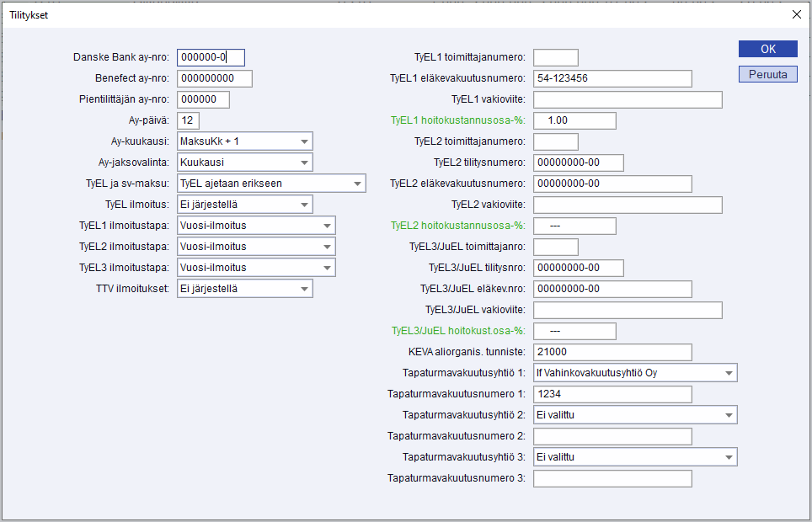Focus the KEVA aliorganis. tunniste field
Image resolution: width=812 pixels, height=522 pixels.
click(612, 352)
